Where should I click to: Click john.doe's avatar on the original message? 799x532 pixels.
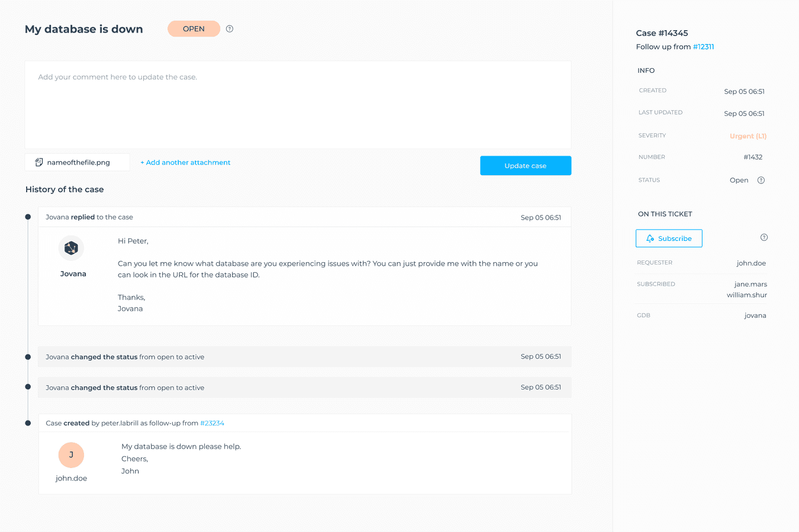coord(71,454)
